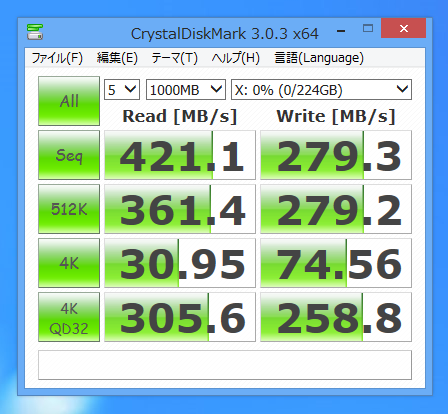Expand the 1000MB test size dropdown
448x414 pixels.
(x=186, y=90)
